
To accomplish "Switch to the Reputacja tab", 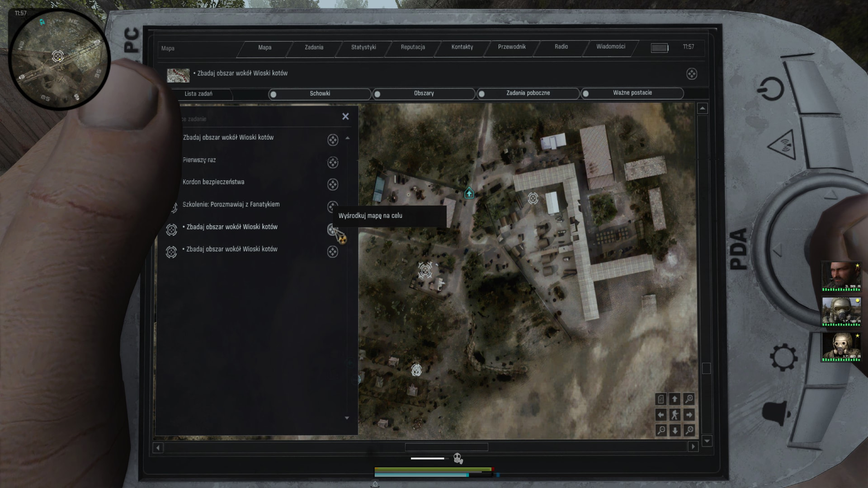I will tap(412, 47).
